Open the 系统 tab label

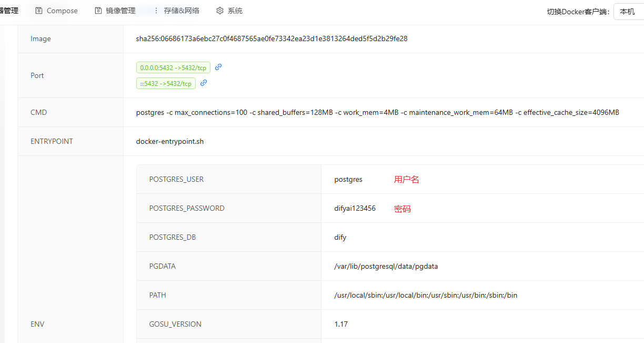tap(235, 11)
